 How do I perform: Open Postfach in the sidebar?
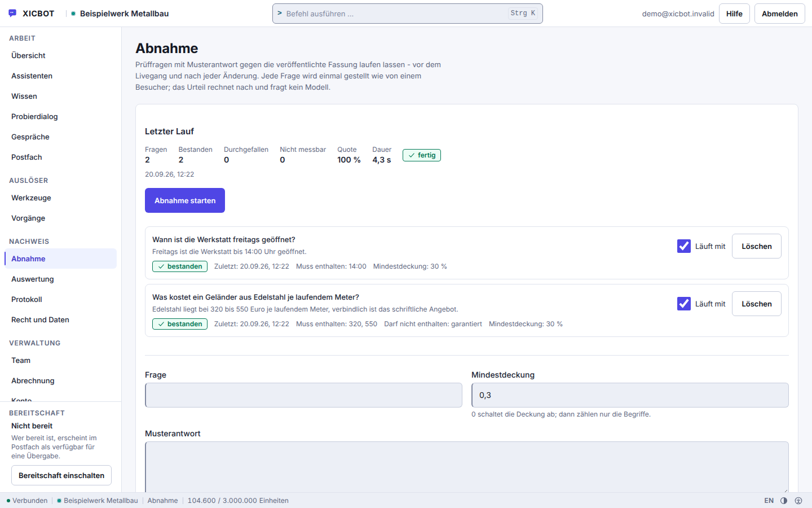(x=60, y=157)
